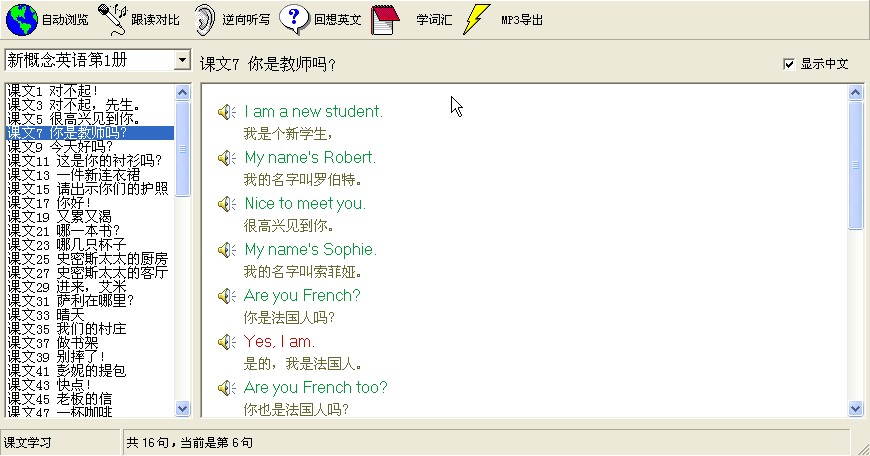
Task: Click the question mark icon for 回想英文
Action: (x=294, y=19)
